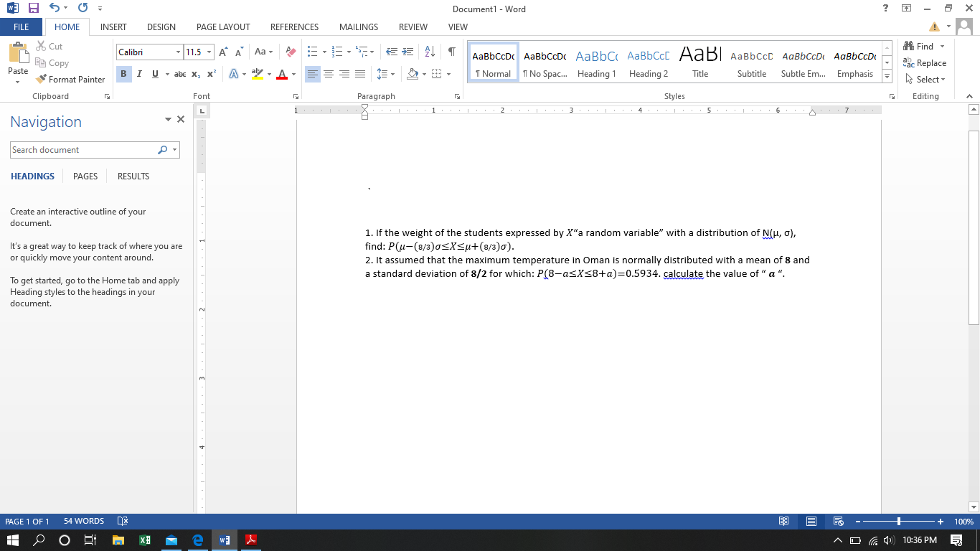Viewport: 980px width, 551px height.
Task: Expand the bullets list dropdown
Action: (325, 52)
